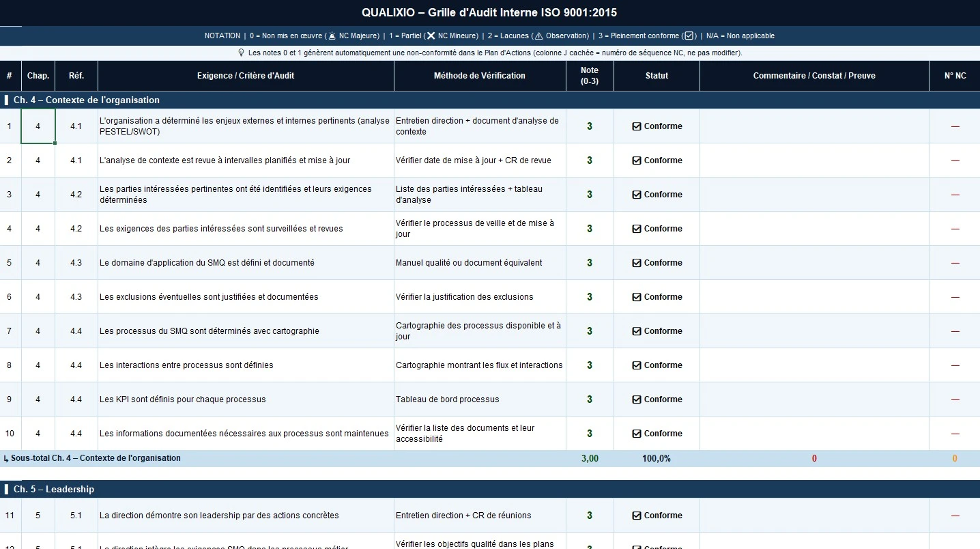Select 'Le domaine d'application du SMQ' requirement cell

(246, 263)
